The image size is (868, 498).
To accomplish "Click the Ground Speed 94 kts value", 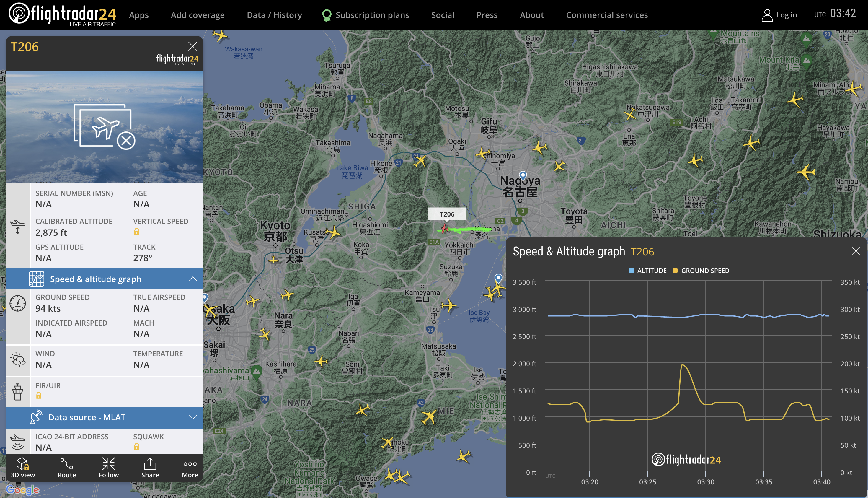I will pyautogui.click(x=48, y=308).
